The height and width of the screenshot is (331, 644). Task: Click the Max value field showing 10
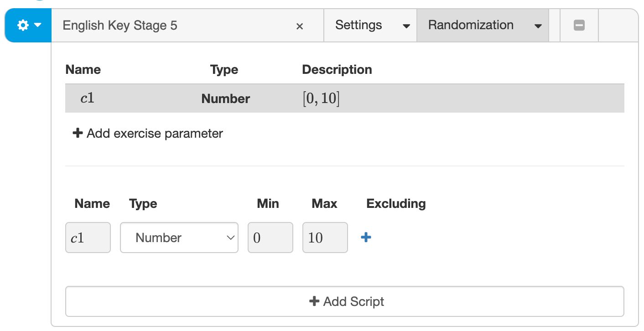[x=325, y=237]
